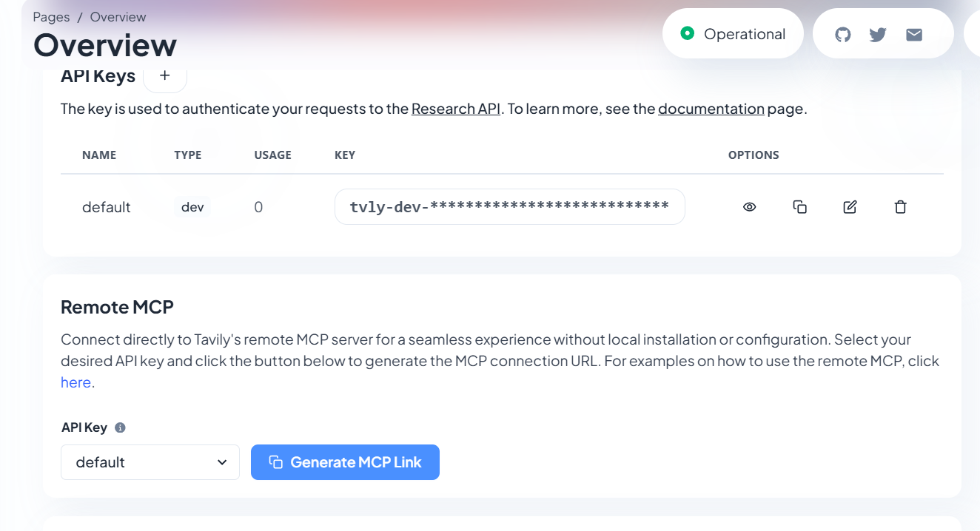Delete the default API key
The image size is (980, 531).
(x=900, y=207)
